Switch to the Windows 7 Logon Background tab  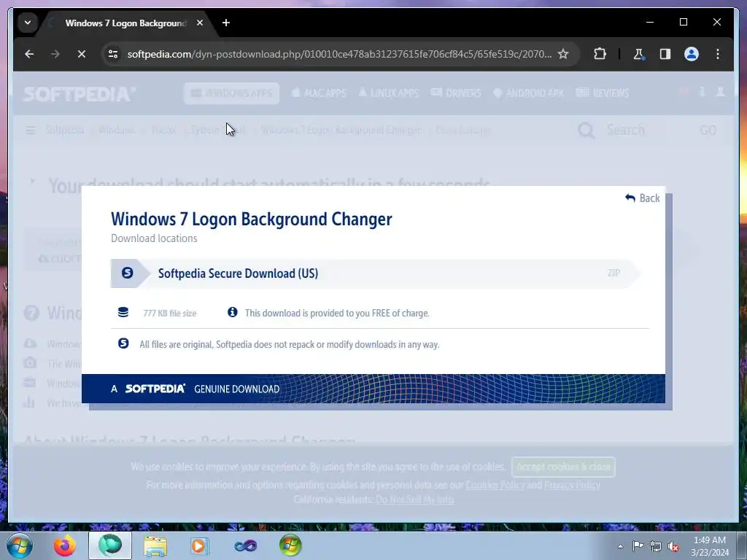pyautogui.click(x=125, y=23)
